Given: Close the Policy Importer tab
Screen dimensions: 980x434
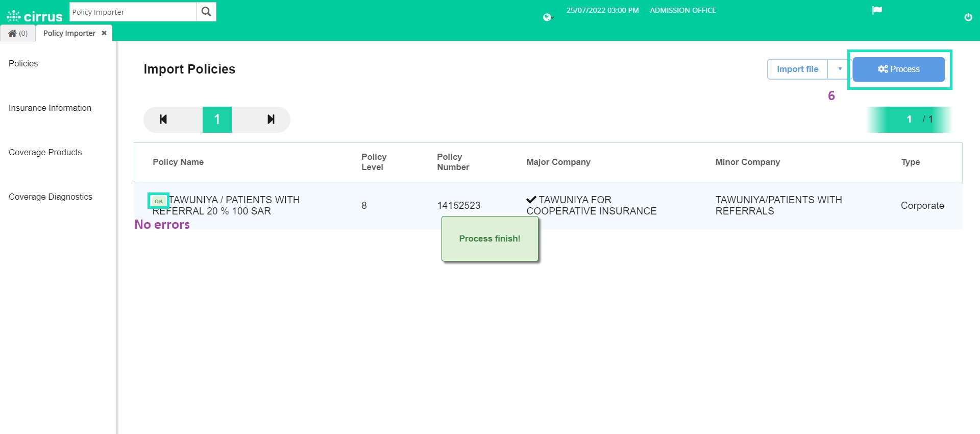Looking at the screenshot, I should point(104,33).
